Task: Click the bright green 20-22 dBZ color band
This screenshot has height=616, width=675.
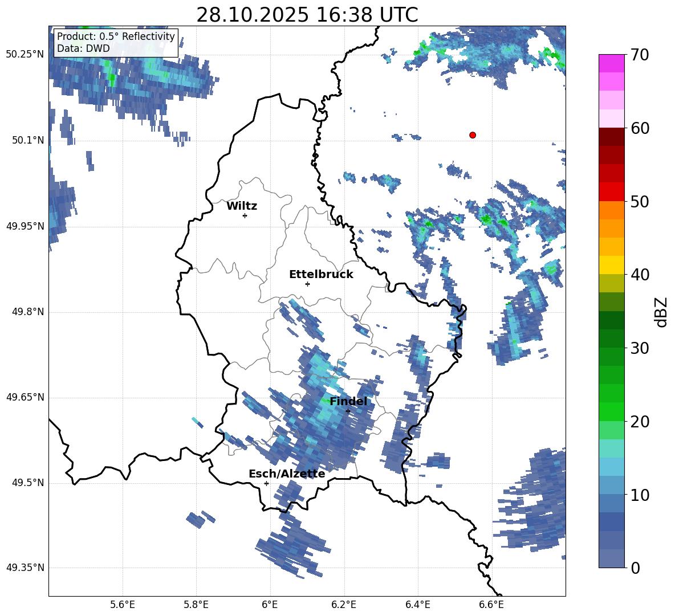Action: click(611, 411)
